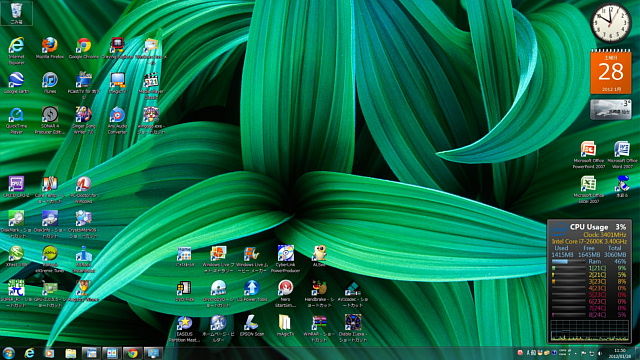Open the Windows Live Movie Maker shortcut
This screenshot has height=360, width=640.
(252, 259)
